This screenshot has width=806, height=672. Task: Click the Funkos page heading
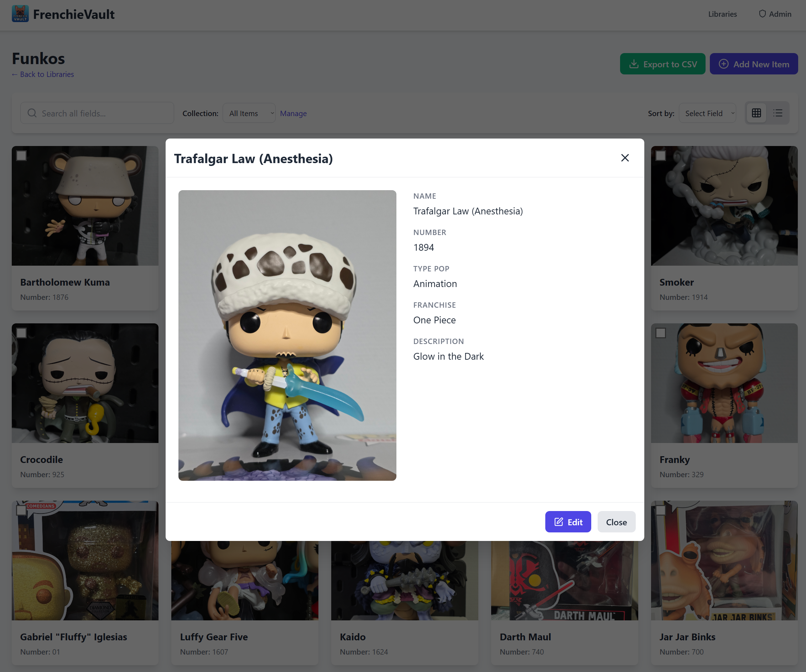coord(38,59)
